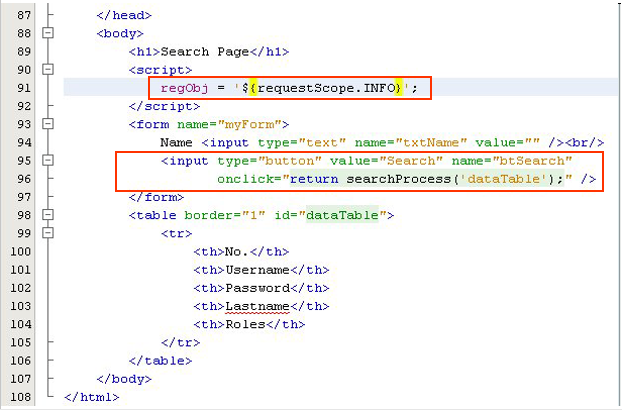
Task: Click the closing body tag on line 107
Action: pos(124,379)
